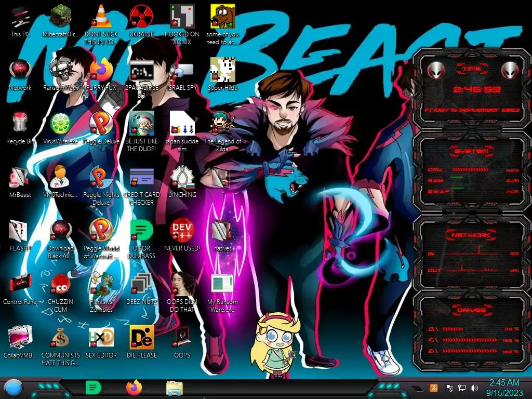Open the HxD SEX EDITOR icon
532x399 pixels.
pyautogui.click(x=101, y=337)
